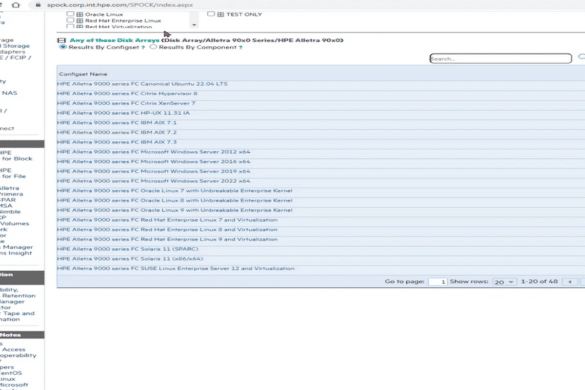
Task: Select Results By Configset radio button
Action: [x=63, y=47]
